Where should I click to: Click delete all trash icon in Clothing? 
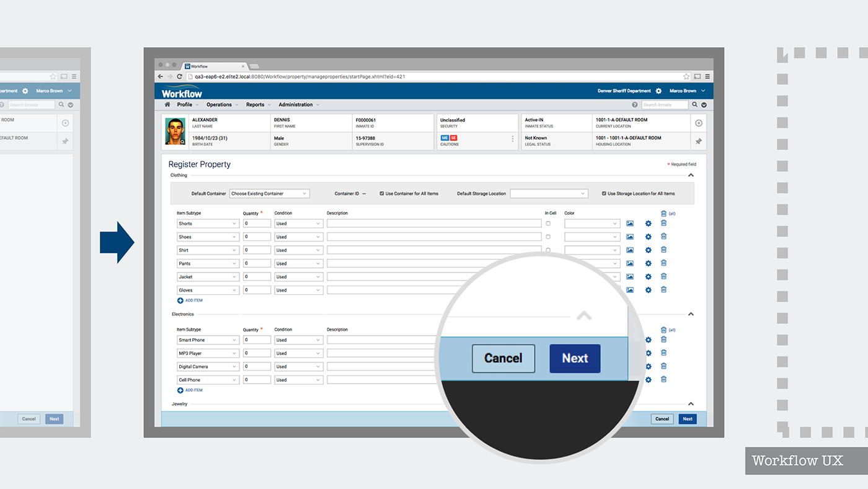(663, 213)
